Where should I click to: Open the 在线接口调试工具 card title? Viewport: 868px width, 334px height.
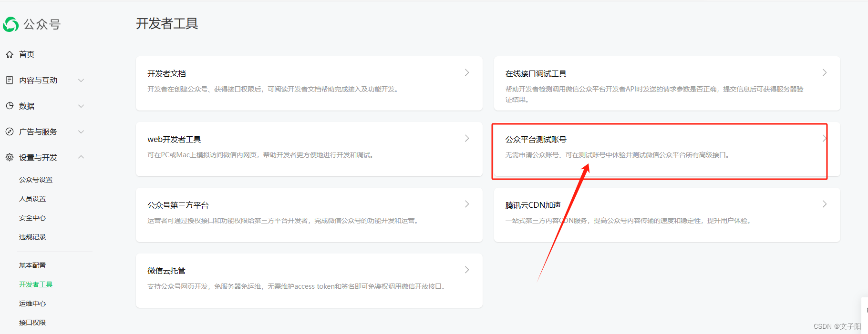click(x=536, y=73)
